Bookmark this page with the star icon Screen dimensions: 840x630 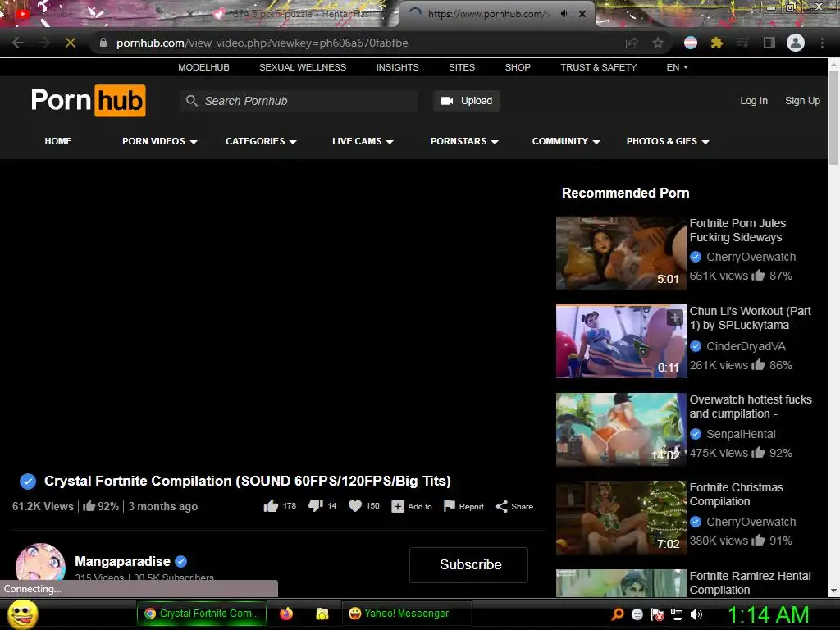click(658, 43)
